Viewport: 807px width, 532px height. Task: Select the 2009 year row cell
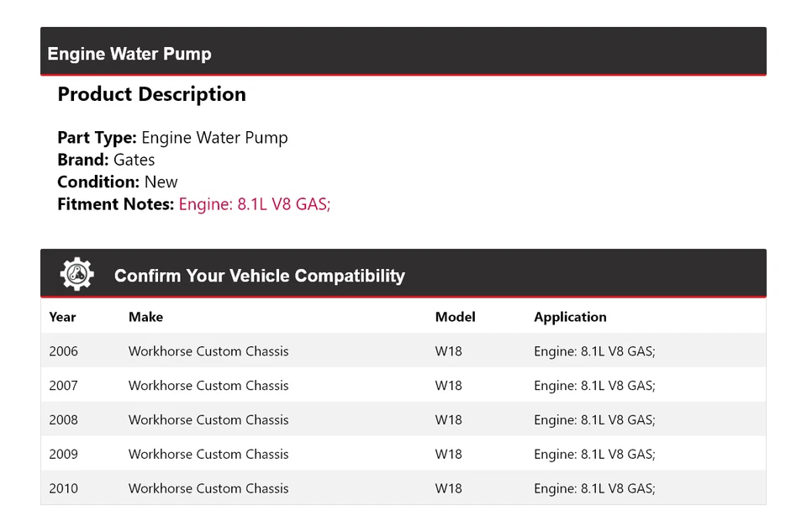(x=63, y=455)
